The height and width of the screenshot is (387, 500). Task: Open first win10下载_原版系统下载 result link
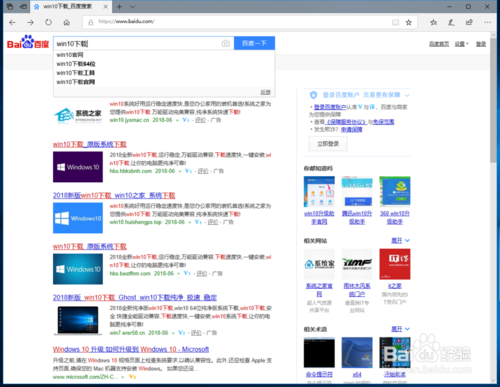pos(90,144)
